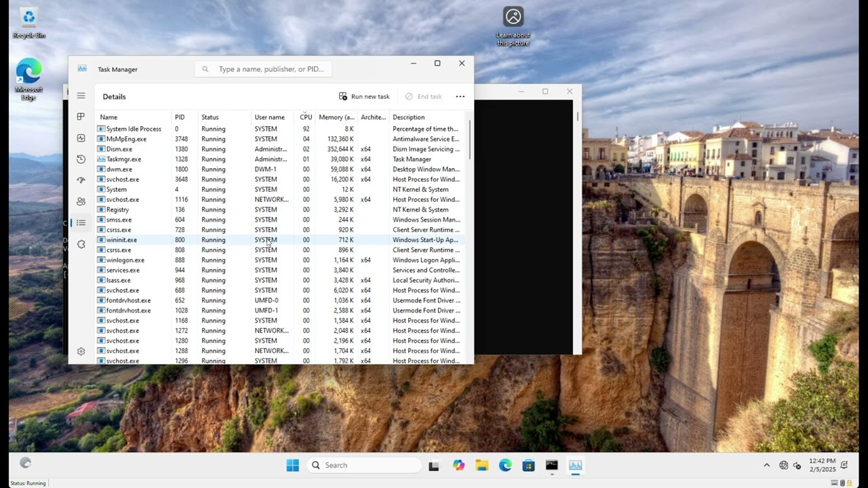Click the taskbar Search box

point(363,465)
